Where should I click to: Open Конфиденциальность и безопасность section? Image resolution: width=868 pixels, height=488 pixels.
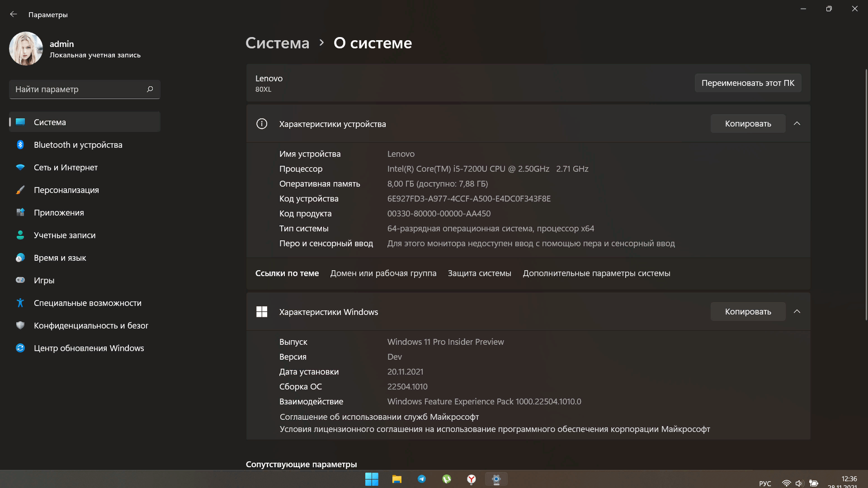[85, 325]
